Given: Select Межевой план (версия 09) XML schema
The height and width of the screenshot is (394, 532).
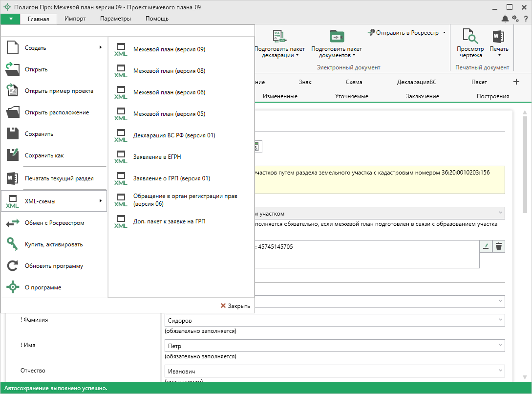Looking at the screenshot, I should coord(169,49).
